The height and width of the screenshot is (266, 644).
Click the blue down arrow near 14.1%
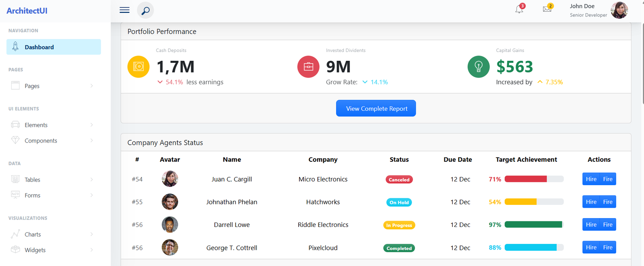[365, 82]
